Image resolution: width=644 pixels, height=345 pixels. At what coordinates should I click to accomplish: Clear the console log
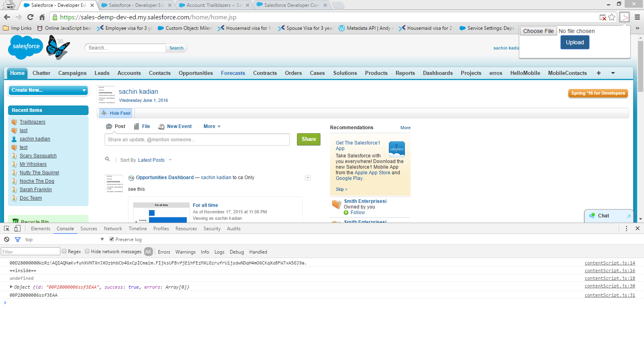coord(7,239)
